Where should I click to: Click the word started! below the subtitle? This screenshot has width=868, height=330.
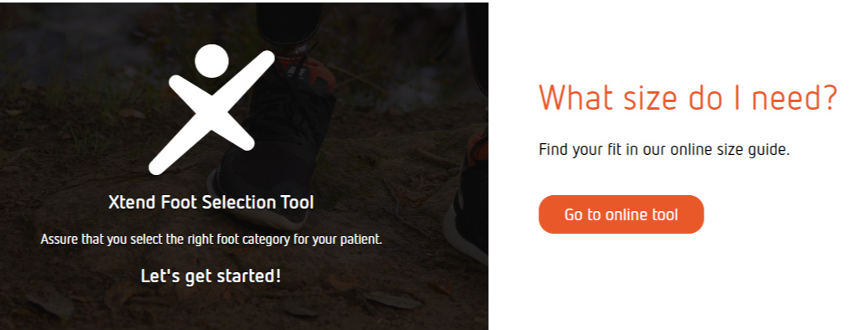point(252,276)
